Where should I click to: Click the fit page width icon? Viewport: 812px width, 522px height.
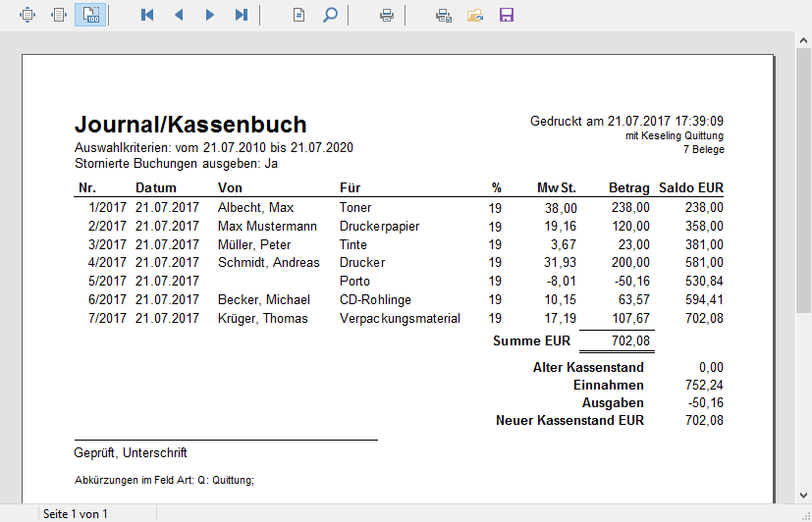click(x=59, y=15)
